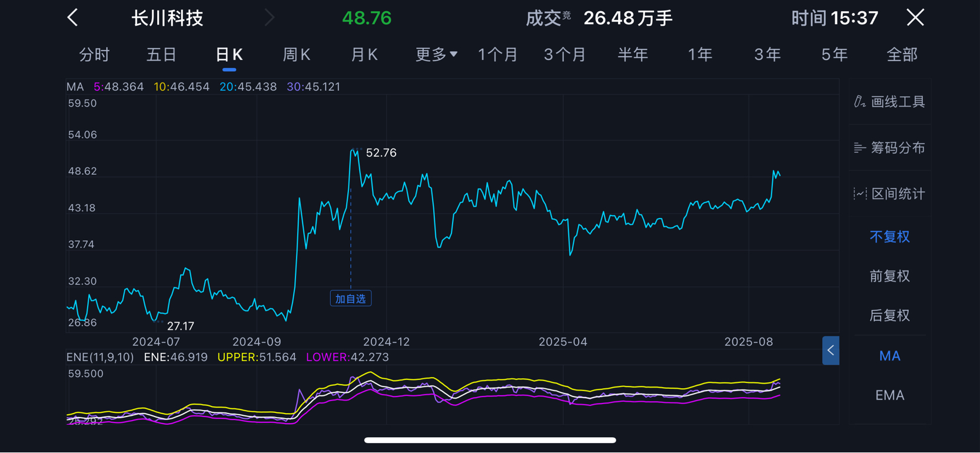Screen dimensions: 980x453
Task: Tap the 27.17 low price marker
Action: (x=180, y=326)
